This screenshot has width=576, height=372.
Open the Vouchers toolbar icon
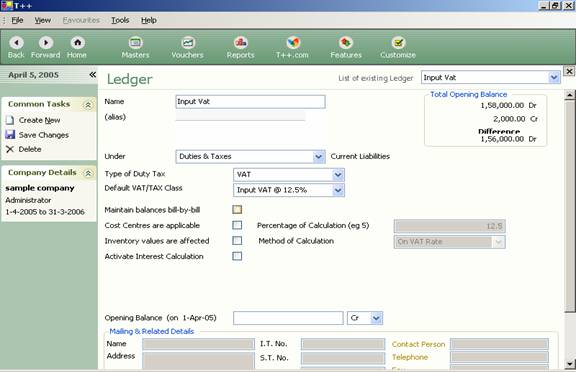pos(188,43)
